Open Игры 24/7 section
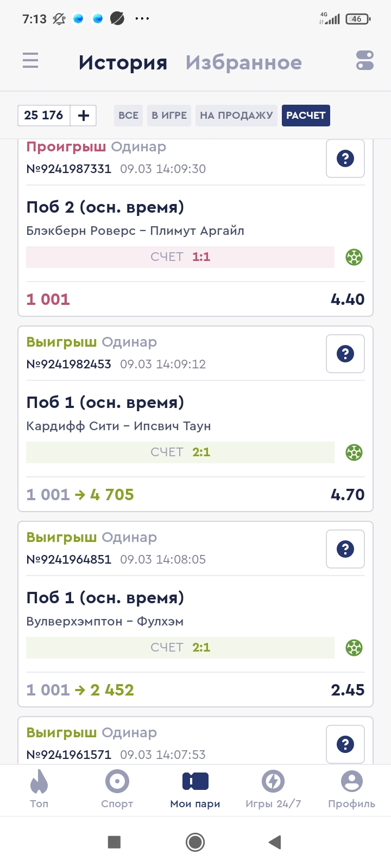Viewport: 391px width, 868px height. coord(273,789)
